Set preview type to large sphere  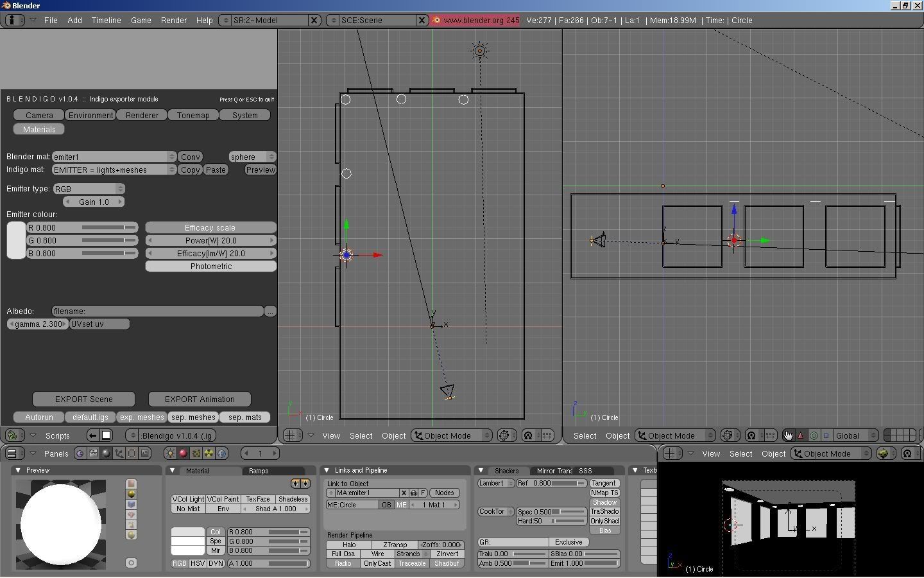(x=131, y=535)
